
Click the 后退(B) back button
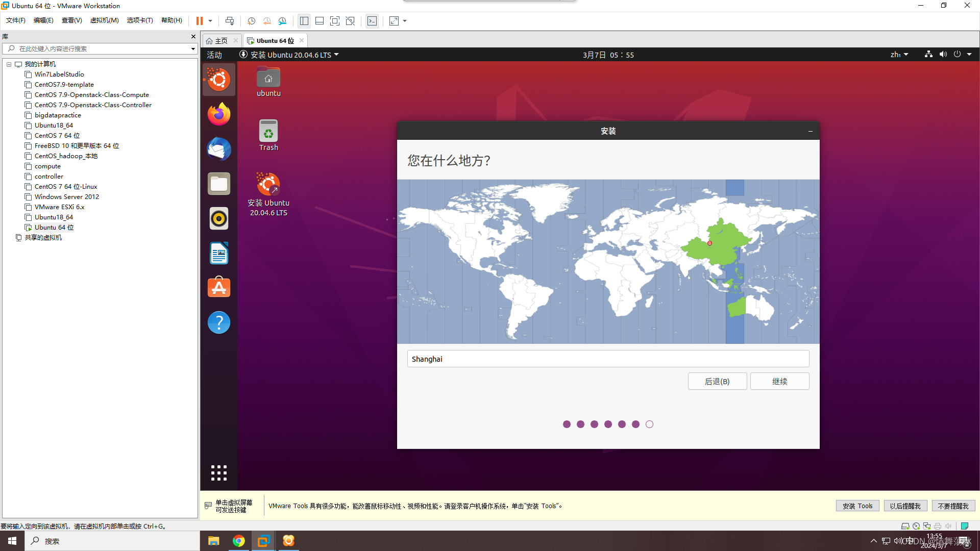(x=717, y=381)
